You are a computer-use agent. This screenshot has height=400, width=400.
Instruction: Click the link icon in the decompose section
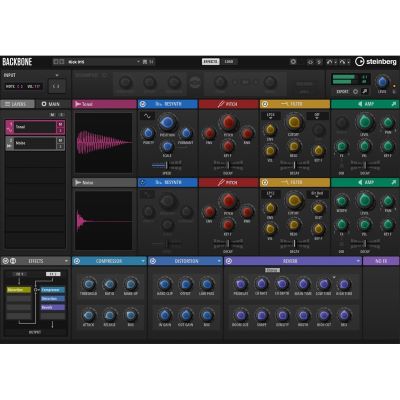195,82
